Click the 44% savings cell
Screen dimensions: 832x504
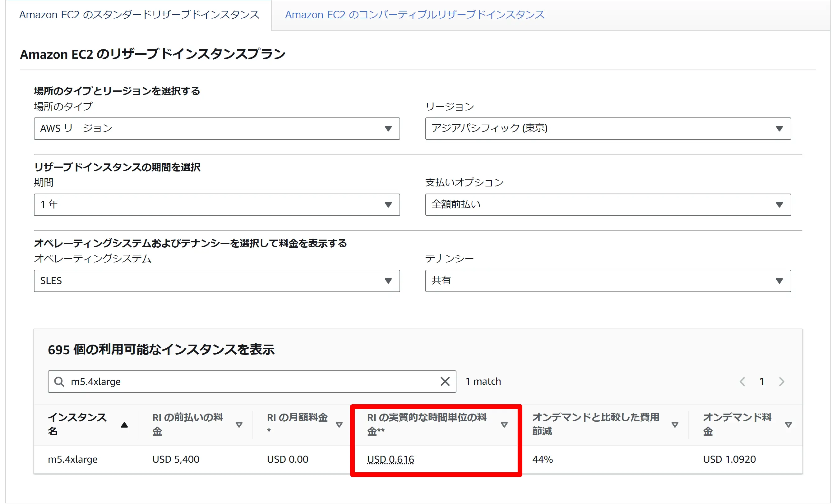(x=542, y=459)
